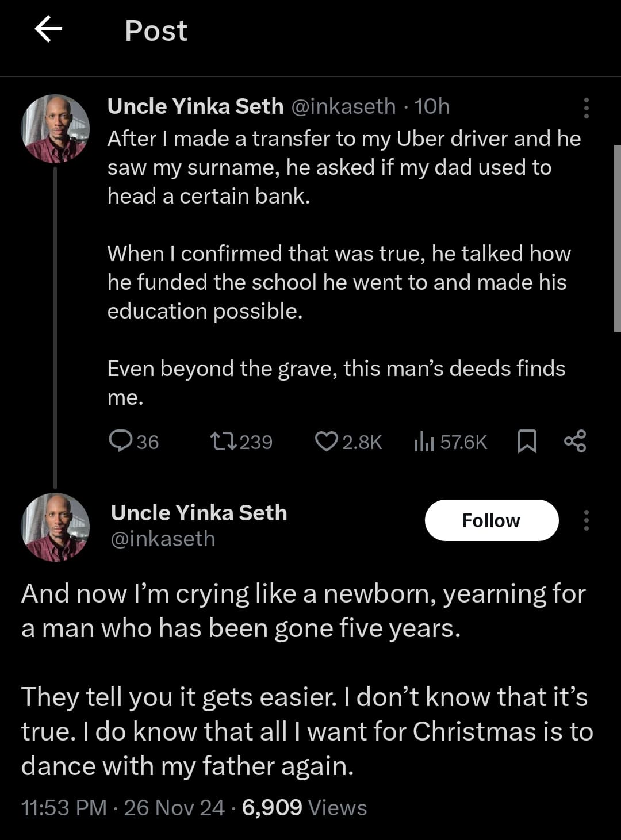Click the scrollbar on right edge

coord(617,238)
